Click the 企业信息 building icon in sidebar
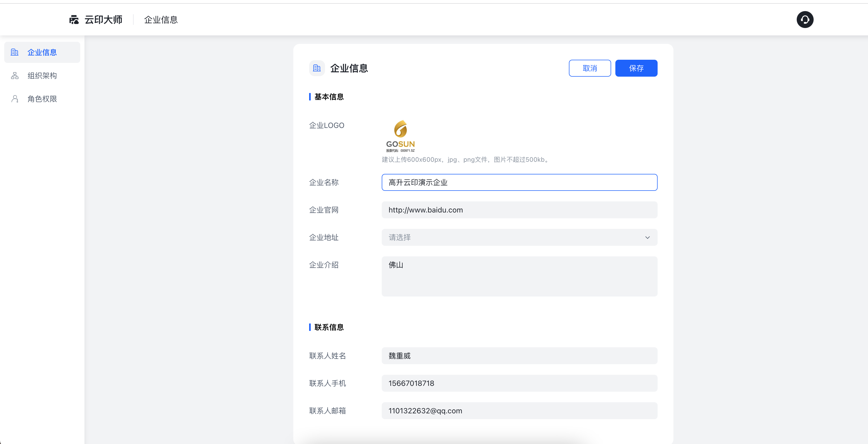The height and width of the screenshot is (444, 868). [x=15, y=52]
